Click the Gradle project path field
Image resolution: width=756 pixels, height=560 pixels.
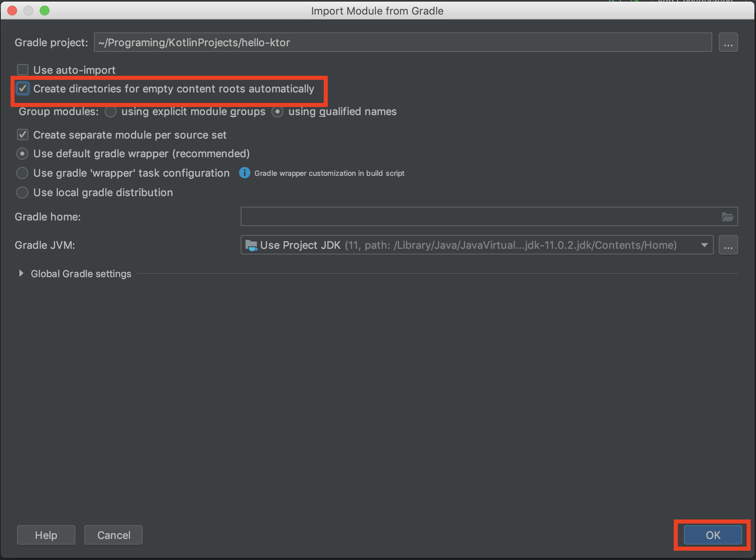point(403,43)
